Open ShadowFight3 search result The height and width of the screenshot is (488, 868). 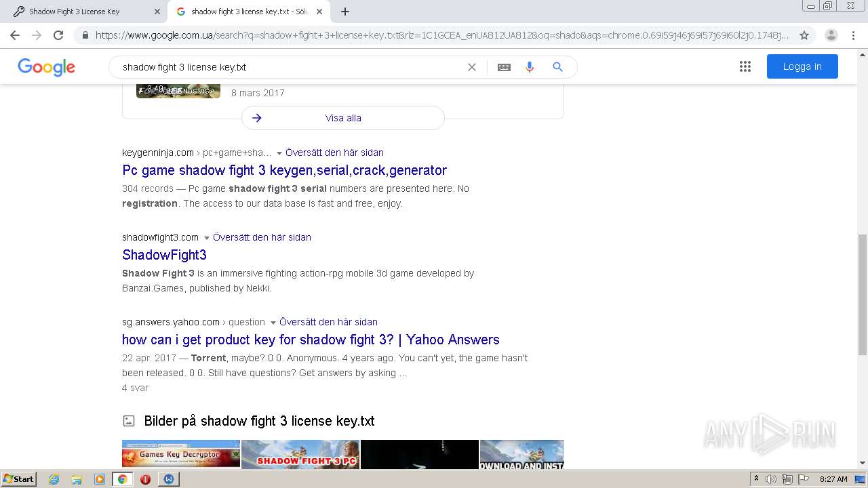click(x=164, y=255)
